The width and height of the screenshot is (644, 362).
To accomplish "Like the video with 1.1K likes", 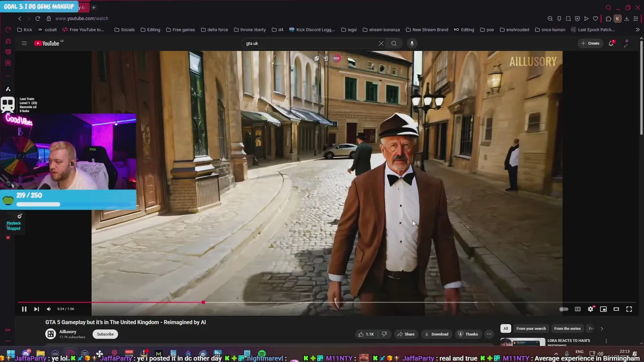I will pyautogui.click(x=365, y=334).
